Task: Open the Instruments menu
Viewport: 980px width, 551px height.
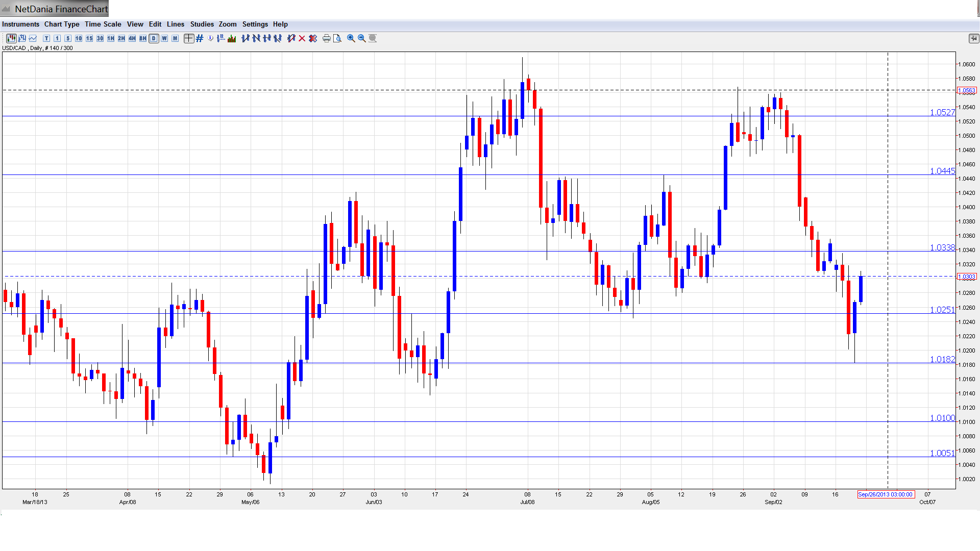Action: pyautogui.click(x=20, y=24)
